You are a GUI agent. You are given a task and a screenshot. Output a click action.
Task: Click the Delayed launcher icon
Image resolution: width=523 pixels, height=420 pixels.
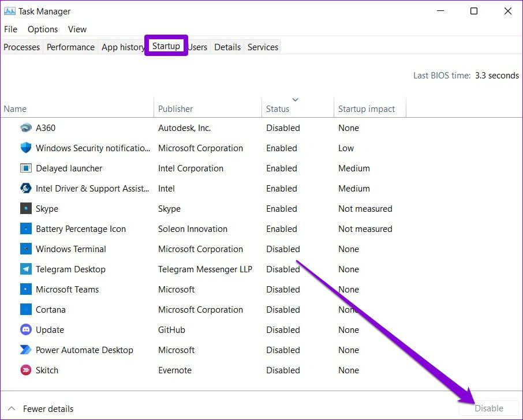click(x=25, y=168)
